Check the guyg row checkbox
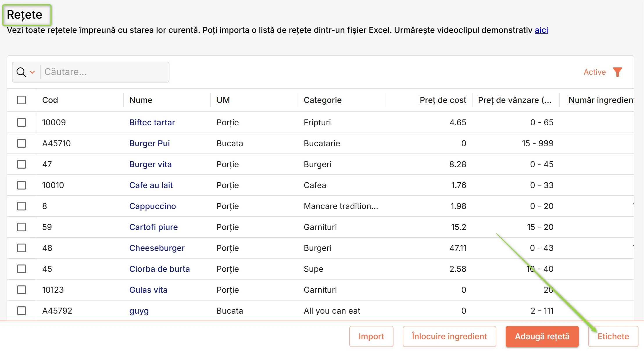 [x=22, y=311]
